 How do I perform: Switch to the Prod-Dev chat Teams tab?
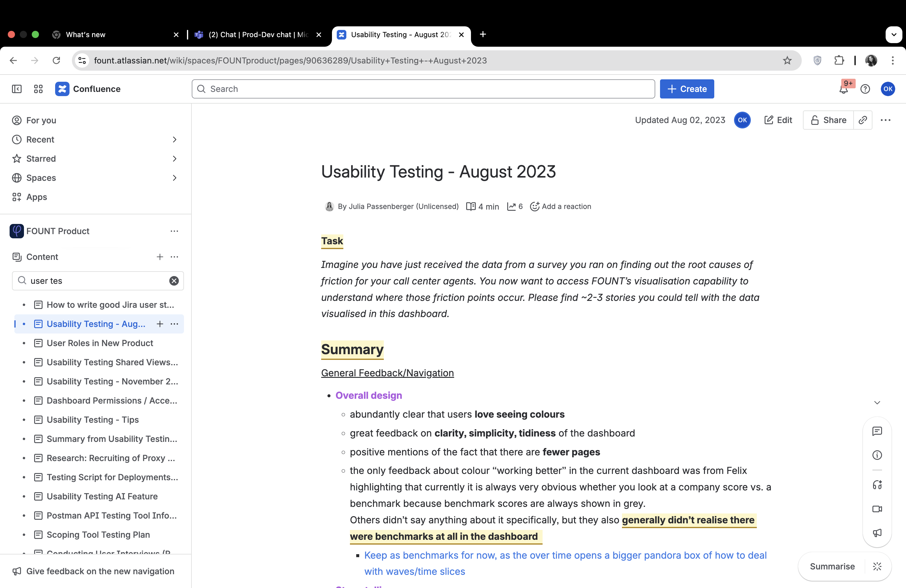(x=258, y=35)
